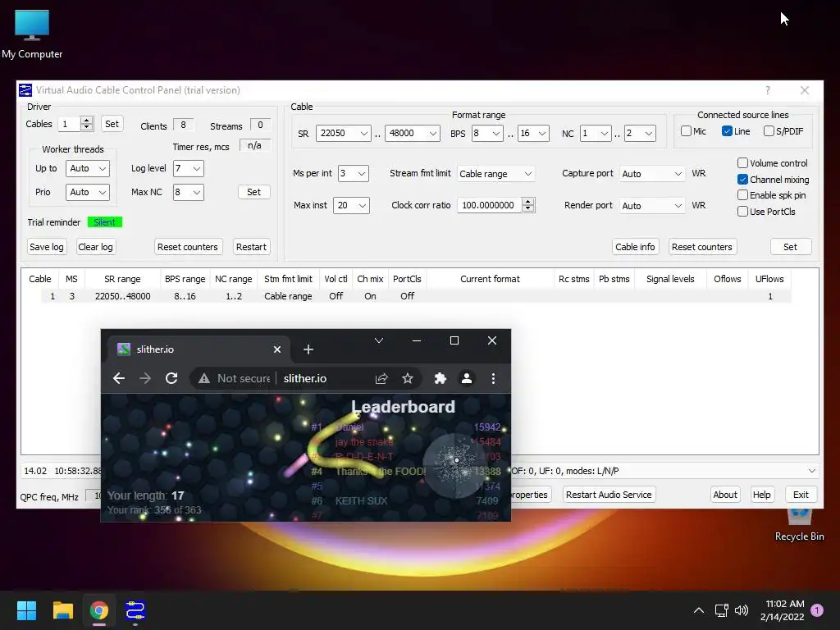Click Save log button
Image resolution: width=840 pixels, height=630 pixels.
tap(47, 247)
